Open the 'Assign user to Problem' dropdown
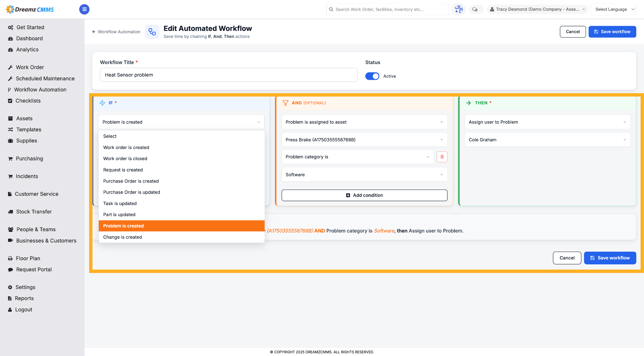The width and height of the screenshot is (644, 356). 547,122
